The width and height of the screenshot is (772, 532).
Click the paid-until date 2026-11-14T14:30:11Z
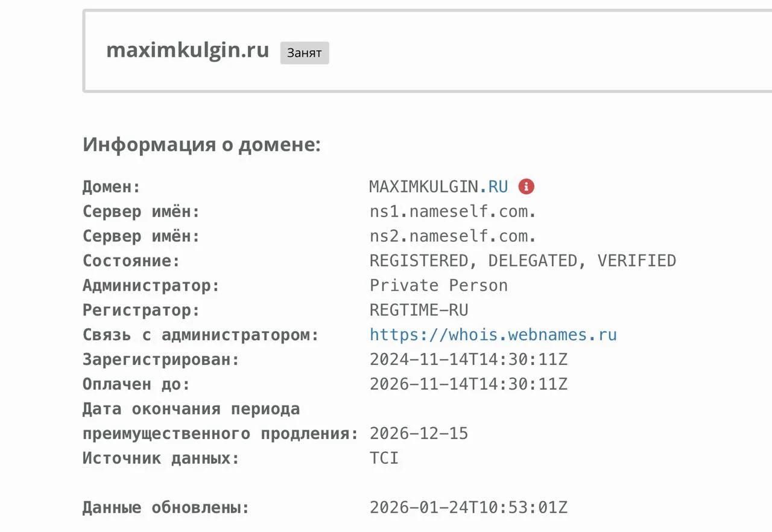point(469,384)
